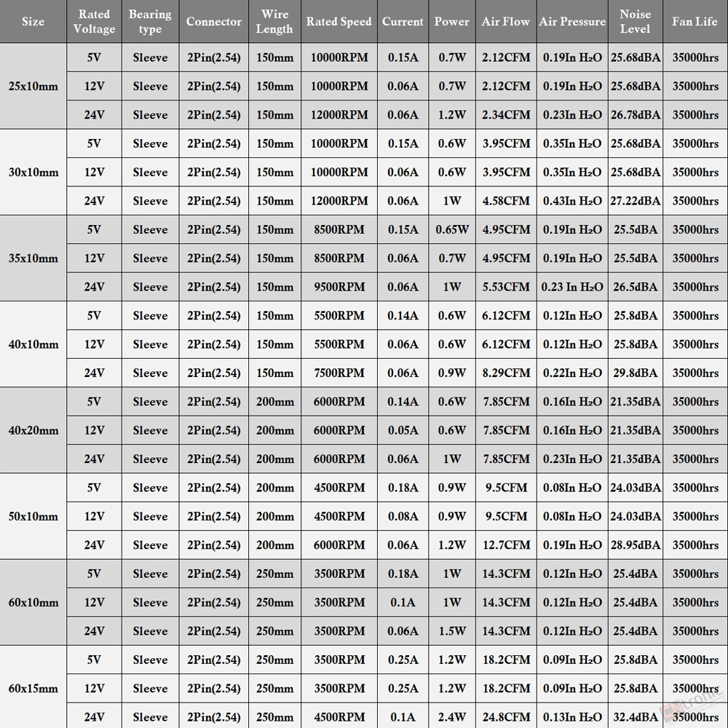Viewport: 728px width, 728px height.
Task: Click the 28.95dBA noise level value
Action: tap(635, 545)
